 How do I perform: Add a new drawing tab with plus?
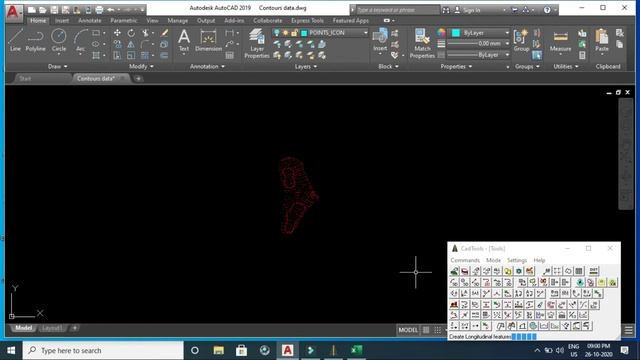138,78
